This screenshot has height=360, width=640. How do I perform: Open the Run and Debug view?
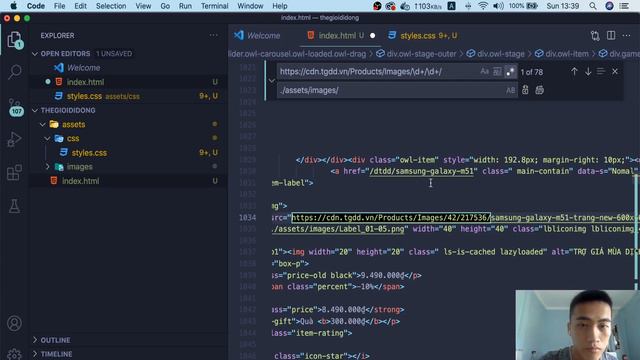(14, 140)
